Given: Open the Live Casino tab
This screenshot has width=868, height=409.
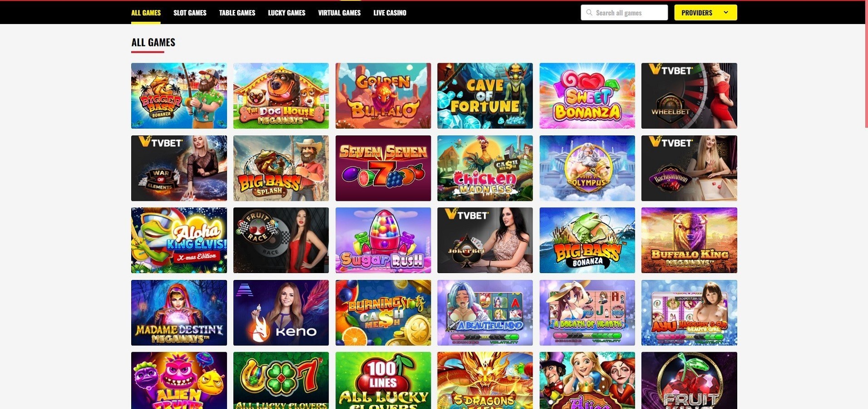Looking at the screenshot, I should pos(390,13).
